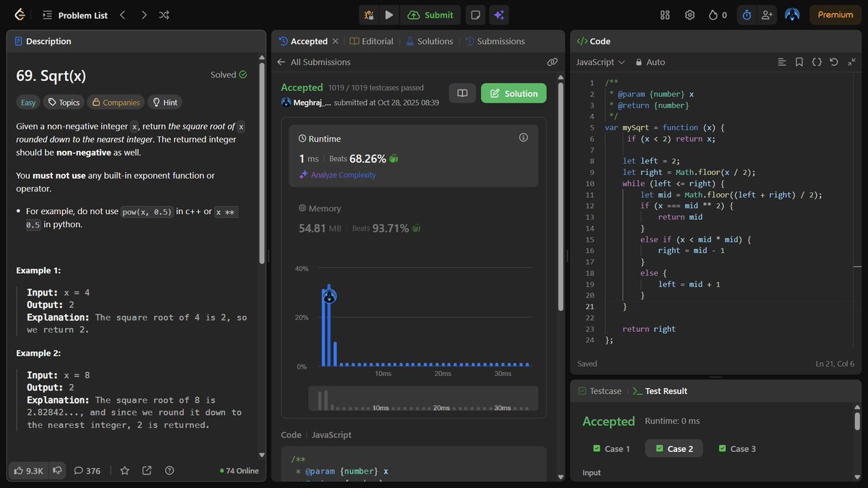868x488 pixels.
Task: Click the debugger icon beside Run
Action: click(x=369, y=14)
